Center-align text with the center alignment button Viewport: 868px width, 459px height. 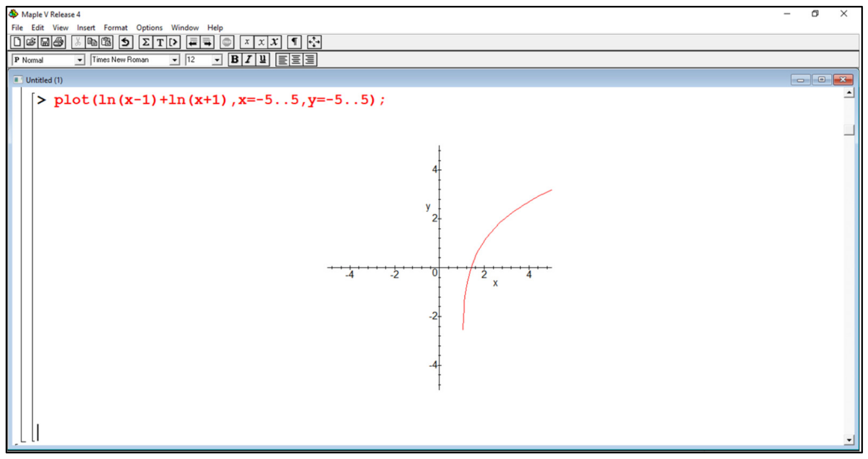click(296, 60)
